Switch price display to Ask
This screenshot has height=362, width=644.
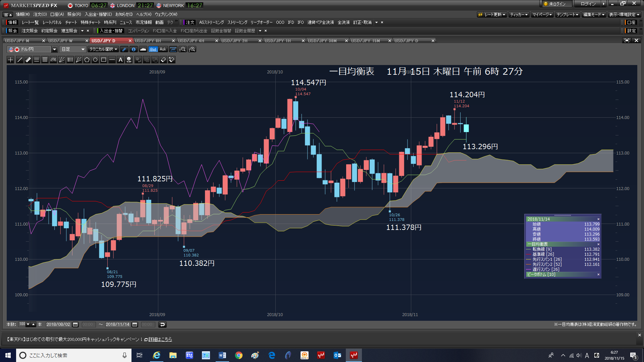tap(163, 49)
